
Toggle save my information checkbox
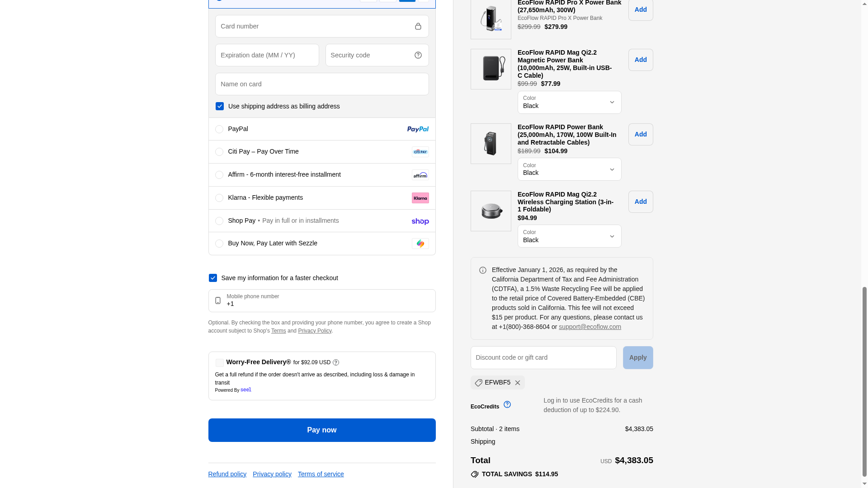point(213,278)
